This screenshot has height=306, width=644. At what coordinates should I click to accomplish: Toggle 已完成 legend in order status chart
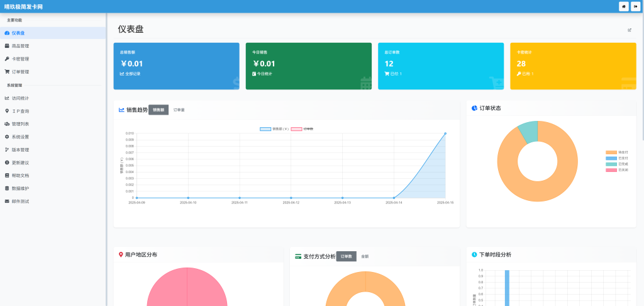617,164
